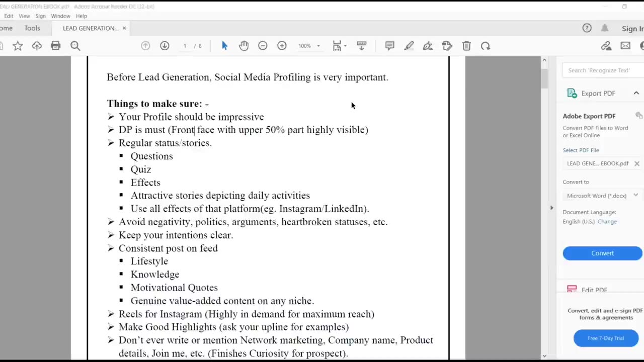
Task: Click the upload to cloud icon
Action: (x=37, y=46)
